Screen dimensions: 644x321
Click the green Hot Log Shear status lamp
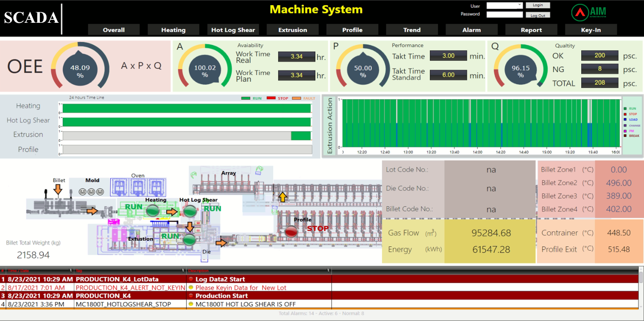point(189,210)
